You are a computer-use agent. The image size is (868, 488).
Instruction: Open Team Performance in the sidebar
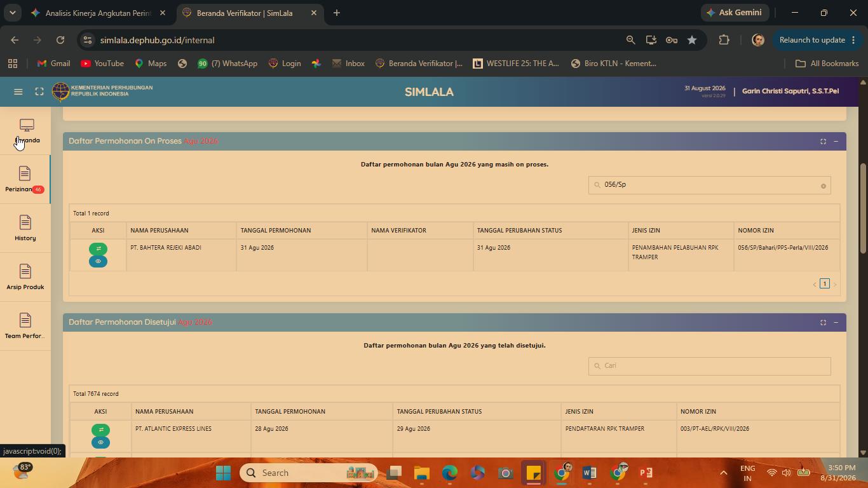25,327
